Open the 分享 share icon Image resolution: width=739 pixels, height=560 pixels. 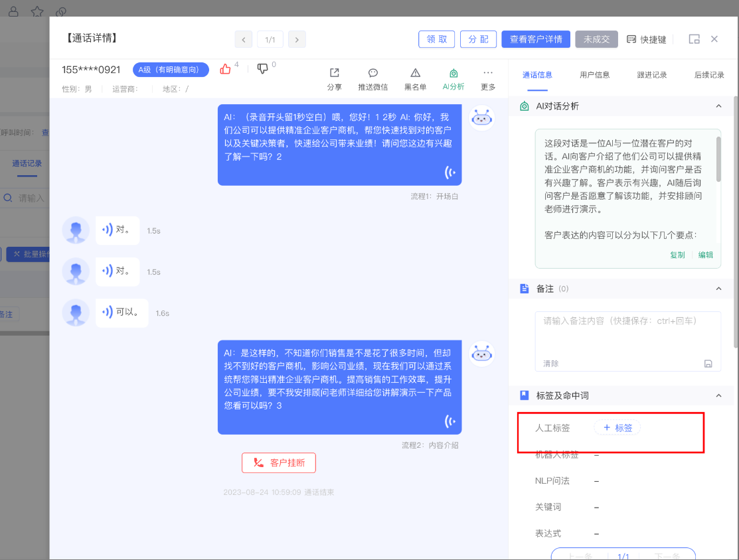[335, 73]
